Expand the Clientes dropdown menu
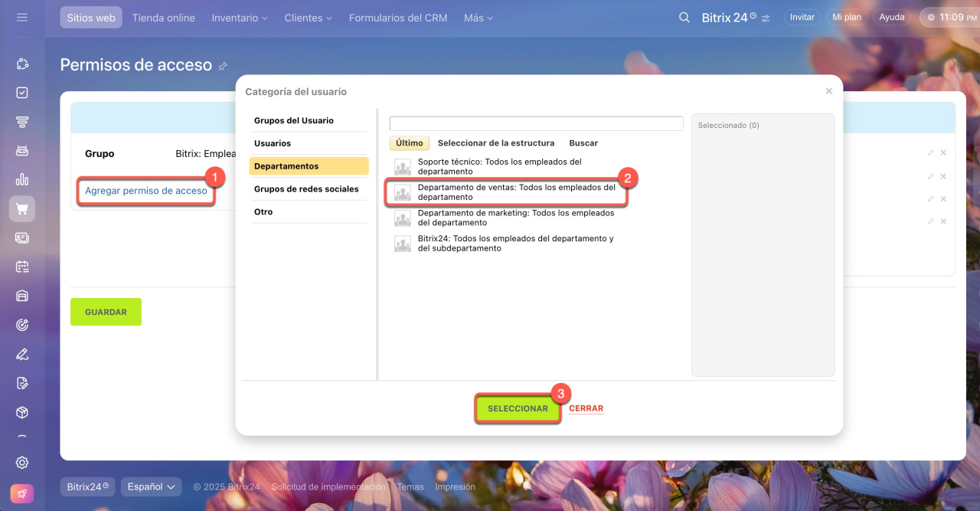 [x=308, y=18]
